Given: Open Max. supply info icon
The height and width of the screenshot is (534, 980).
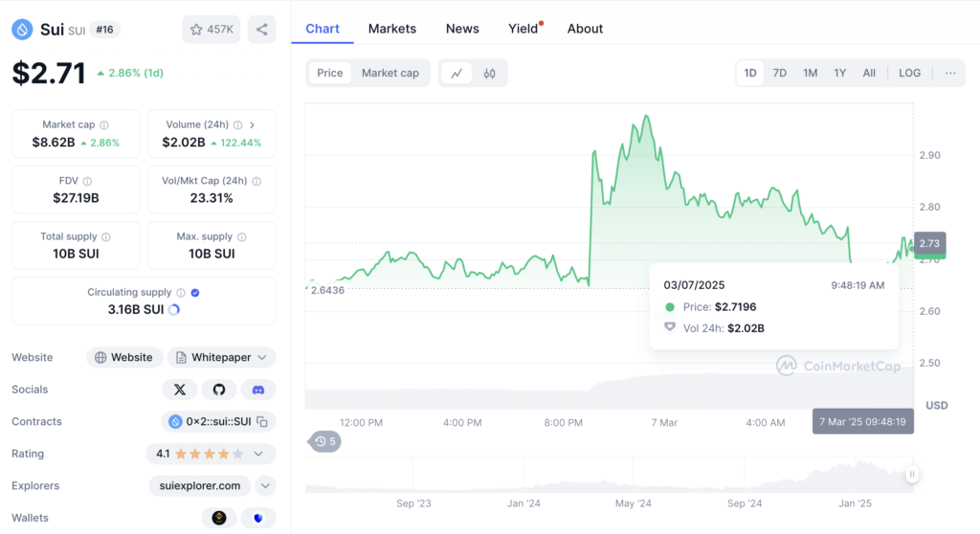Looking at the screenshot, I should point(242,237).
